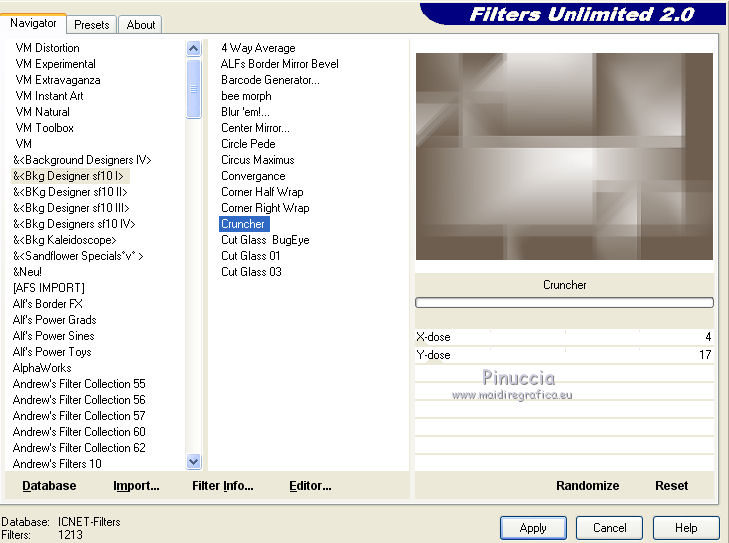
Task: Choose the Circle Pede filter
Action: click(x=248, y=144)
